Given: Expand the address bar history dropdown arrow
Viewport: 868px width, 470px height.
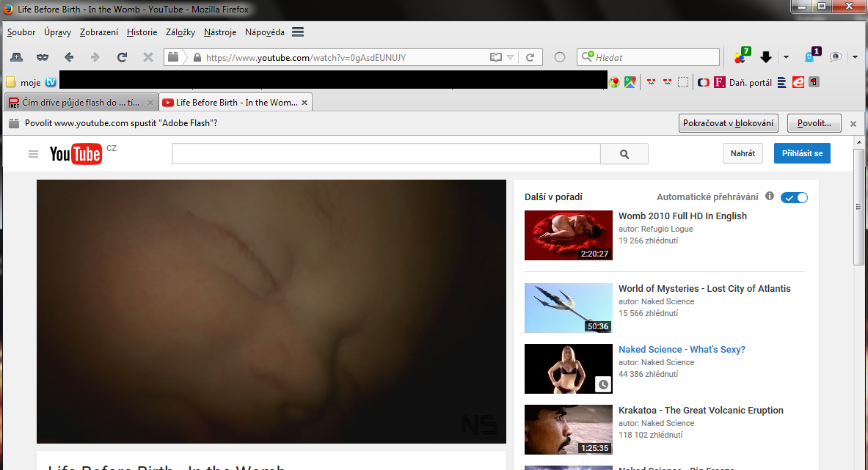Looking at the screenshot, I should [x=511, y=57].
